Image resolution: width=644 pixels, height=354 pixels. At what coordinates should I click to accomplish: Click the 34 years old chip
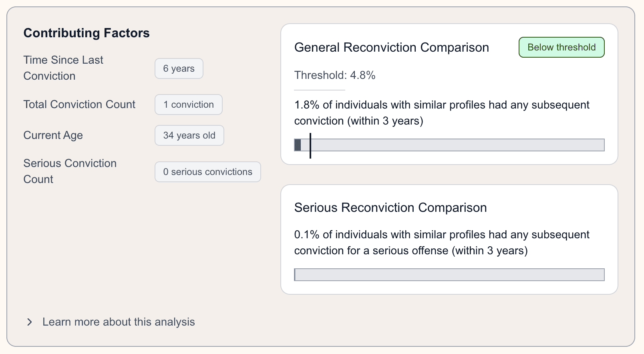(x=189, y=135)
